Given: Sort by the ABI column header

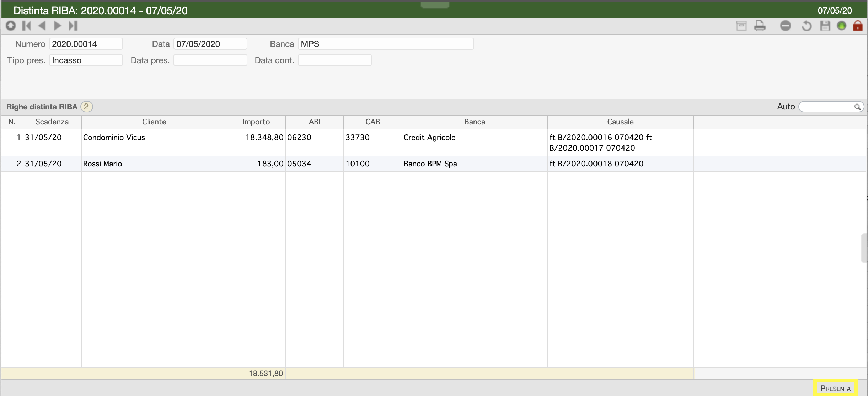Looking at the screenshot, I should click(315, 122).
